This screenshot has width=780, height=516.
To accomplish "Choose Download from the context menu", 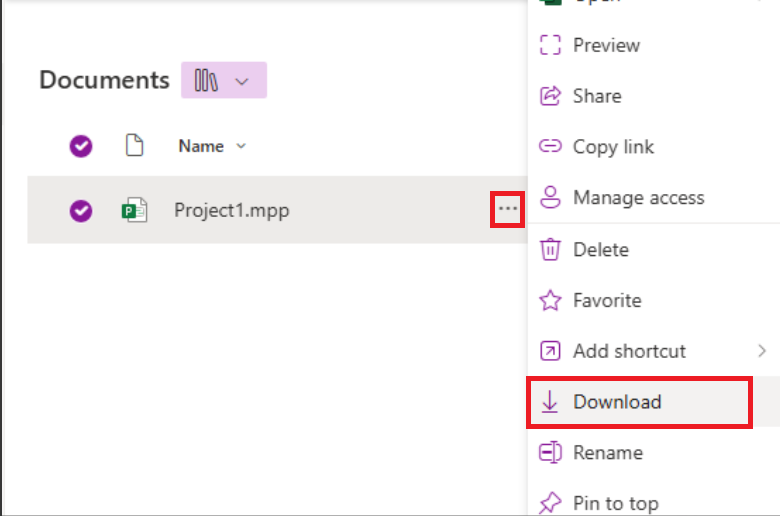I will coord(639,402).
